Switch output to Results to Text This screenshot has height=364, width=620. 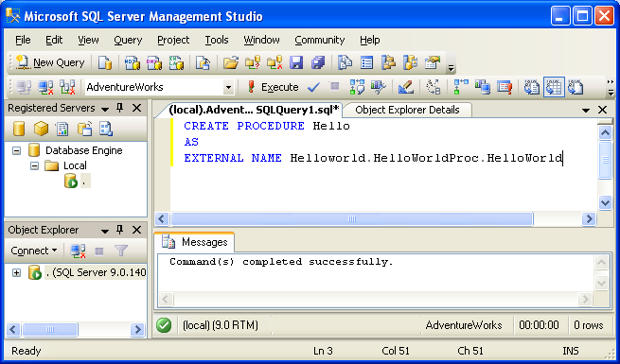(532, 87)
